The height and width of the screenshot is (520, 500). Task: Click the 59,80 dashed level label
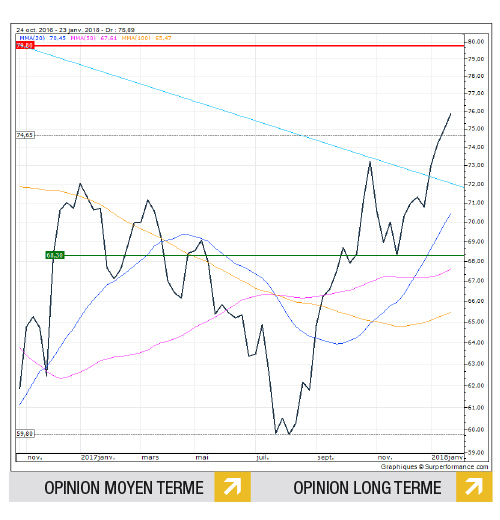tap(25, 434)
